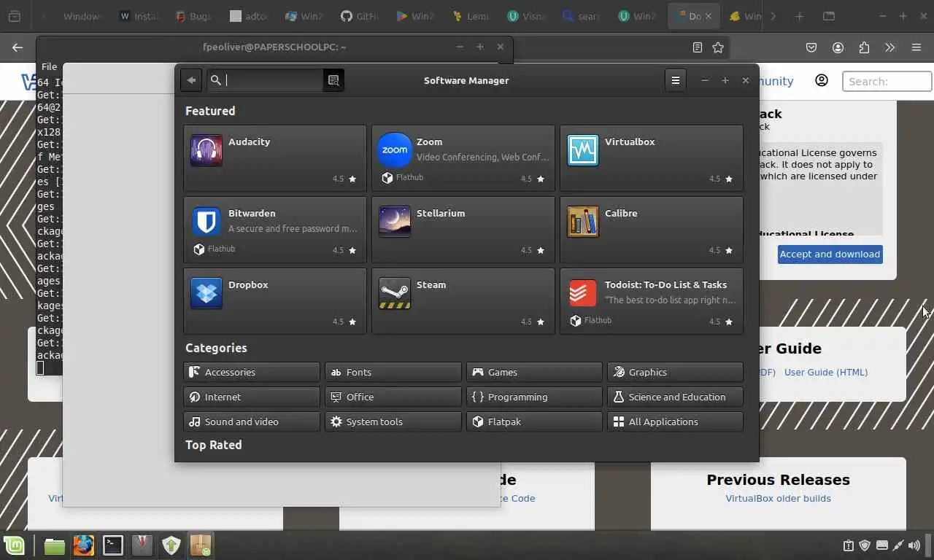Open the Office category
Screen dimensions: 934x560
pos(393,397)
